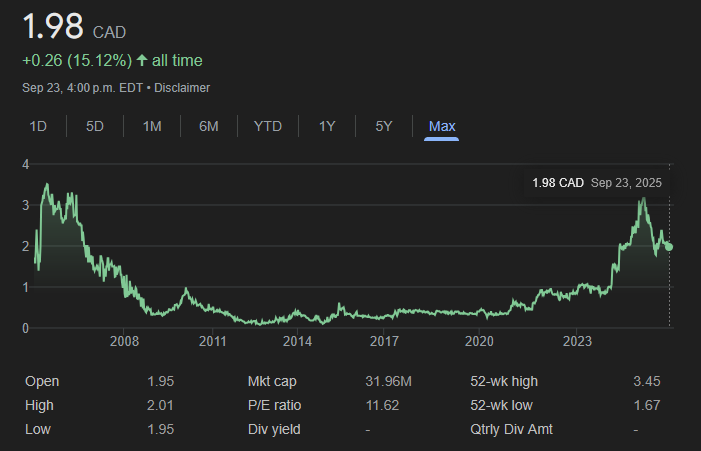
Task: Click the P/E ratio label
Action: (x=274, y=405)
